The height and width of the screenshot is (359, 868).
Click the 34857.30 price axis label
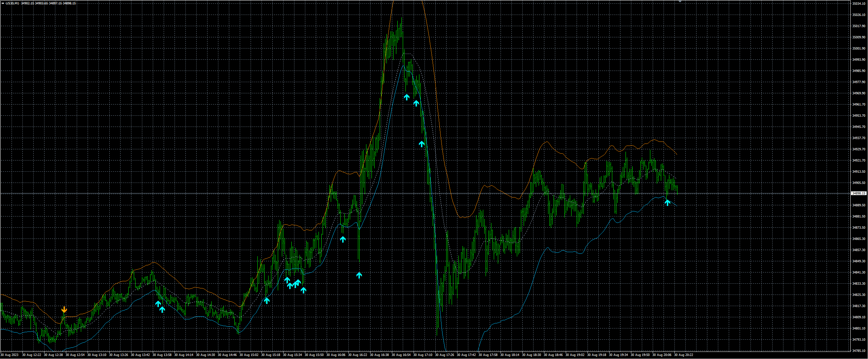coord(858,250)
